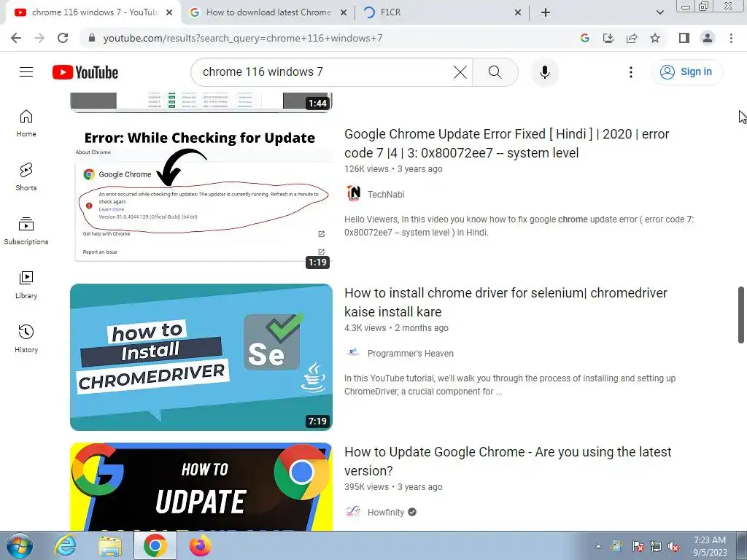Open the partially visible 1:44 video thumbnail
Image resolution: width=747 pixels, height=560 pixels.
click(x=201, y=102)
